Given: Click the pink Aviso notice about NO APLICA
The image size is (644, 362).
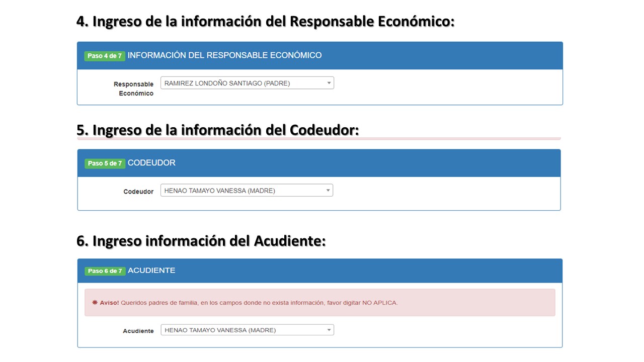Looking at the screenshot, I should click(319, 303).
